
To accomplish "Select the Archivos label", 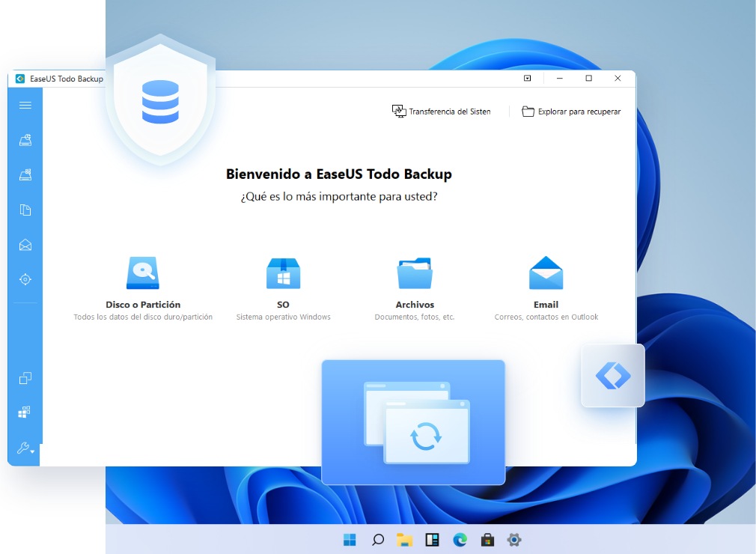I will 415,305.
